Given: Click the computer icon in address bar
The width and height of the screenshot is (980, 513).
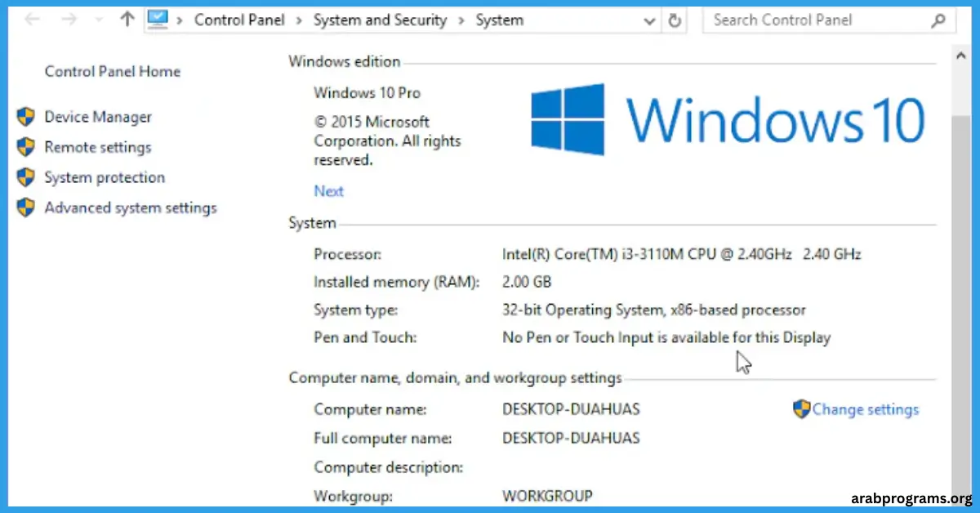Looking at the screenshot, I should 158,19.
